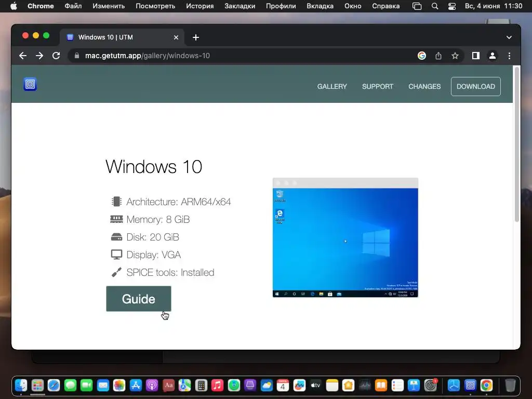532x399 pixels.
Task: Open Launchpad from the Dock
Action: tap(37, 385)
